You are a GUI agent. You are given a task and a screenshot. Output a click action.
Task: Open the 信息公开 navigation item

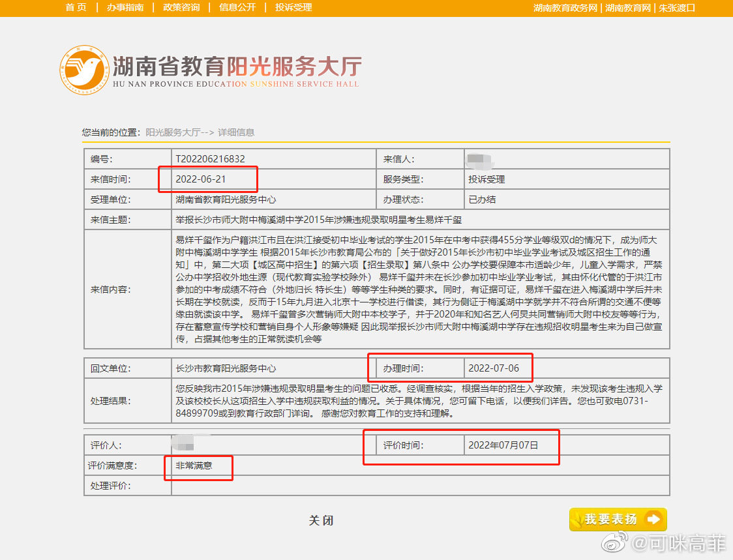[x=237, y=7]
